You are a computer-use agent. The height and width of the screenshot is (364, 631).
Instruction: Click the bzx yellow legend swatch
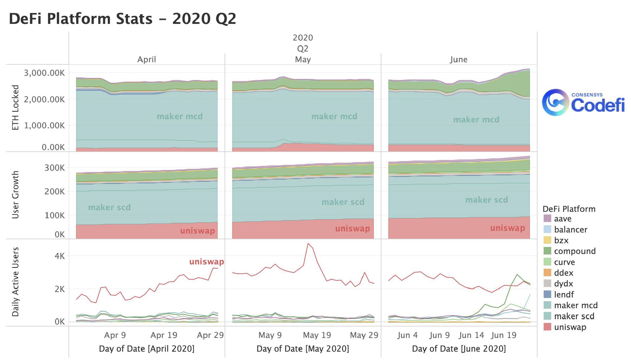coord(547,240)
